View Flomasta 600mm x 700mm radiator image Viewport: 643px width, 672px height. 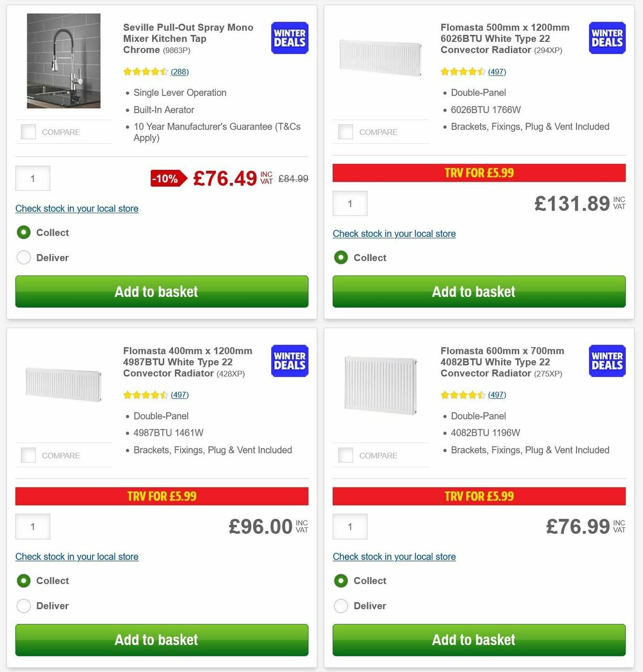click(381, 384)
